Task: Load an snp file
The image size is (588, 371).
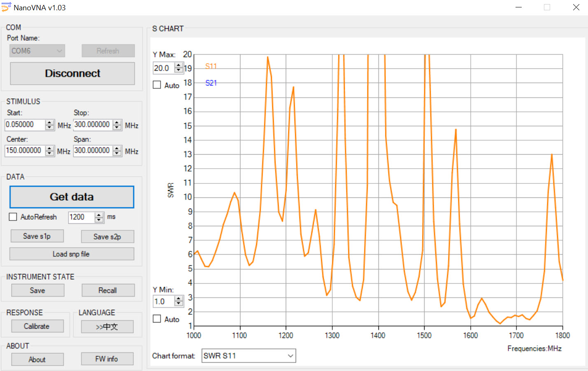Action: tap(72, 254)
